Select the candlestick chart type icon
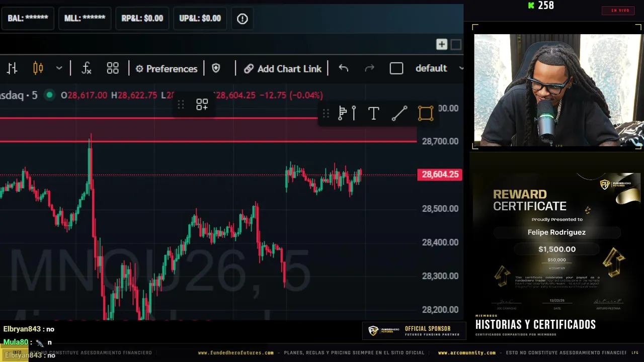Screen dimensions: 644x362 [38, 68]
